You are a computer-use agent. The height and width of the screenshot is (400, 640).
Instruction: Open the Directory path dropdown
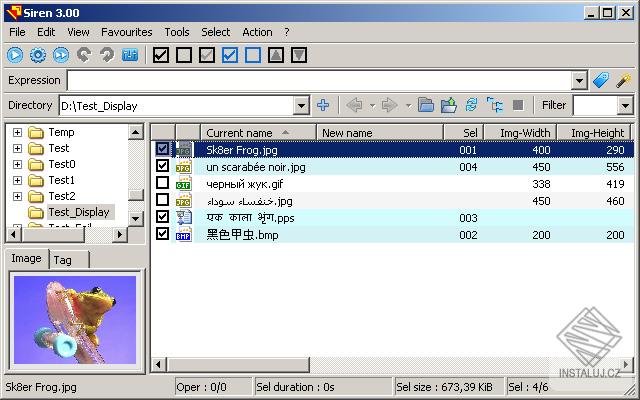[x=302, y=105]
